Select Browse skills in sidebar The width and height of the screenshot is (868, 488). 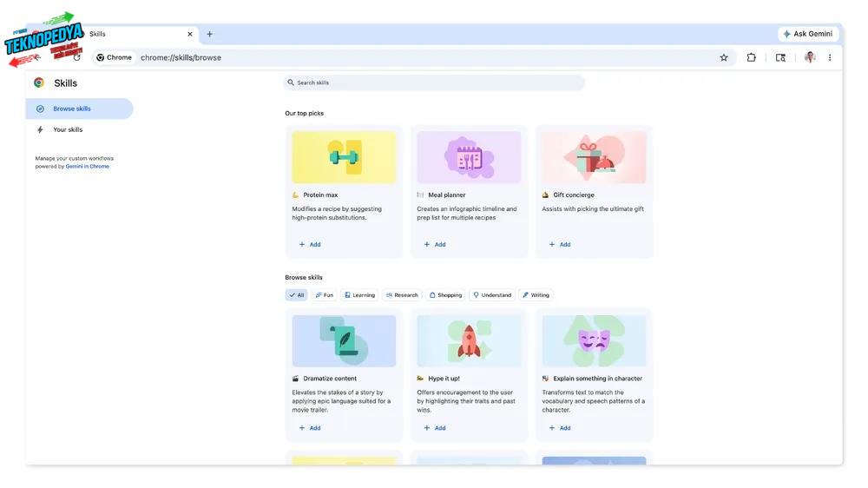point(72,109)
